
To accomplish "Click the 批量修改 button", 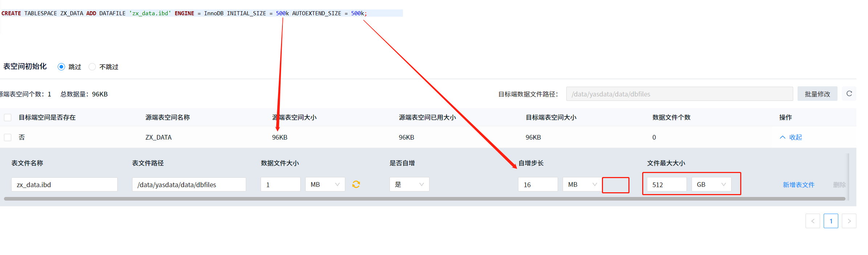I will [817, 94].
